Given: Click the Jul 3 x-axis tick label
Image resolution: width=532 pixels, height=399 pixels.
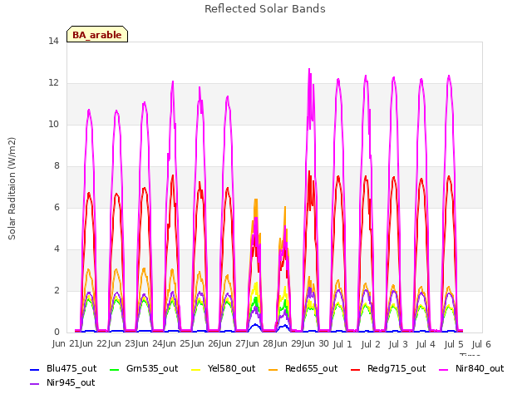Looking at the screenshot, I should coord(398,344).
